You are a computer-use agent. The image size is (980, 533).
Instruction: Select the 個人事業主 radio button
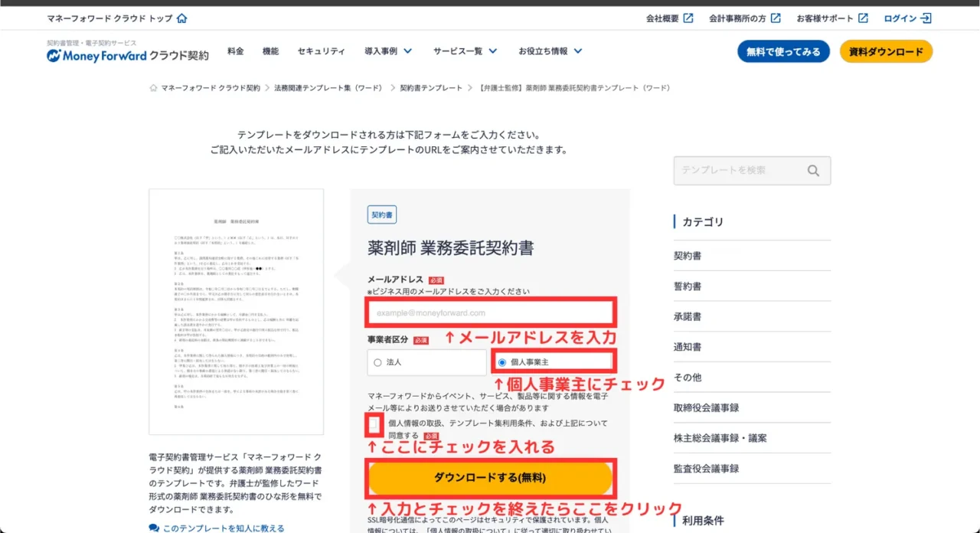click(x=502, y=362)
